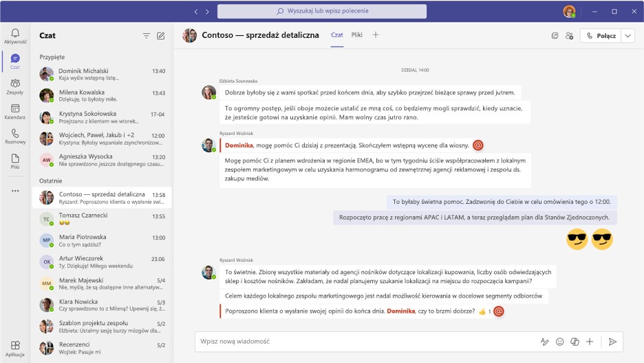Open the Aktywność notifications bell
644x363 pixels.
(15, 36)
